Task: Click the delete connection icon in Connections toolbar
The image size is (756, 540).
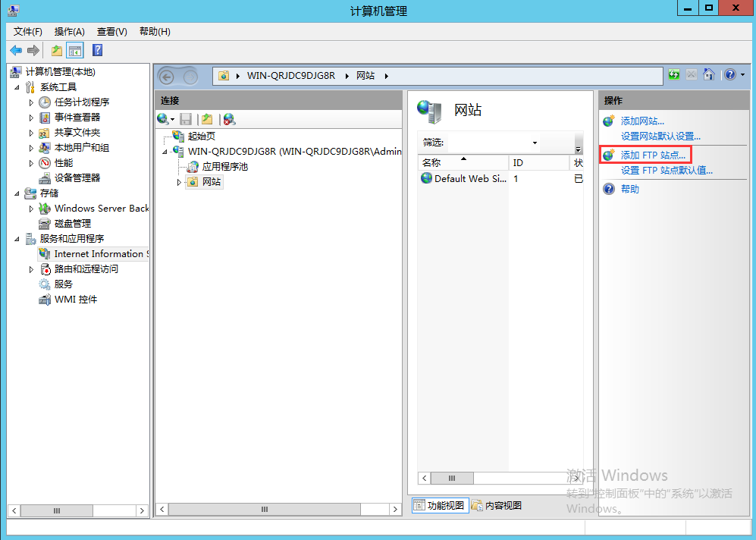Action: (229, 119)
